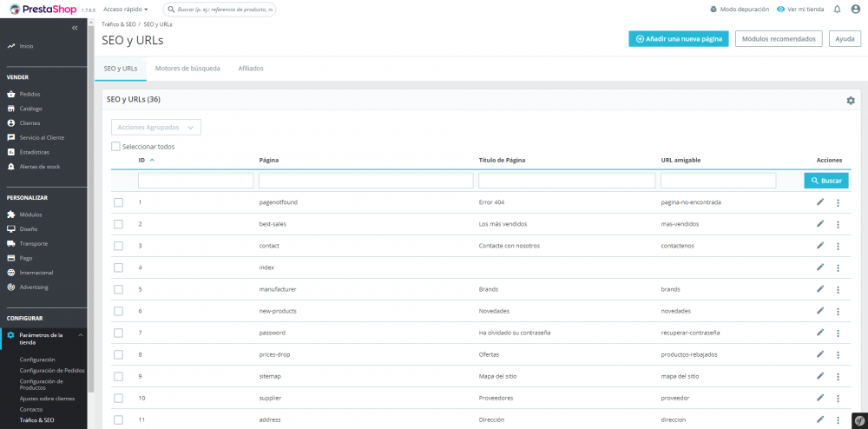Click Añadir una nueva página button

pyautogui.click(x=679, y=39)
